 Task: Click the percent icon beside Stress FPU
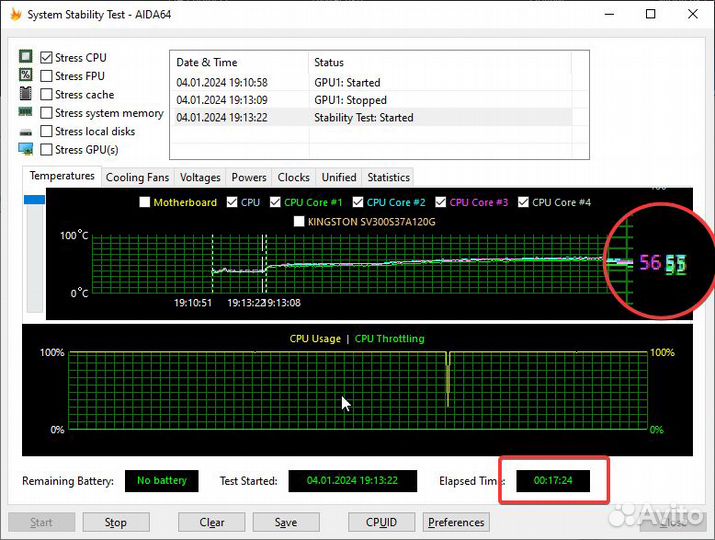(x=26, y=76)
